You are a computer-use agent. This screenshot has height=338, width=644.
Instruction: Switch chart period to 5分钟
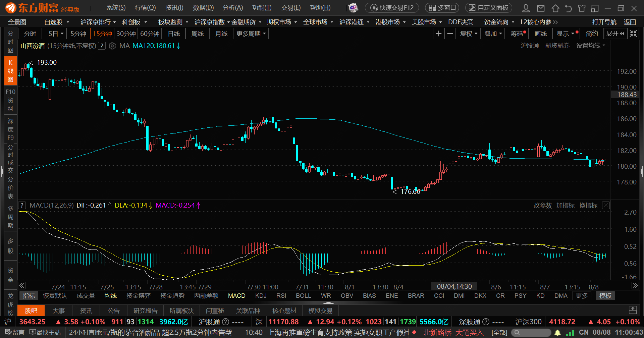coord(78,34)
